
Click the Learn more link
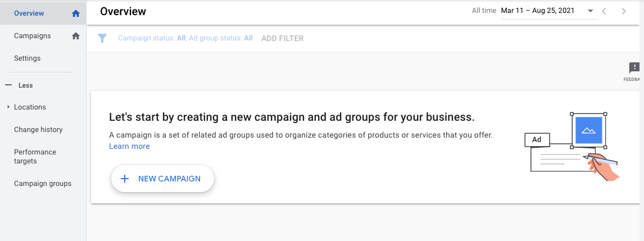pos(129,147)
